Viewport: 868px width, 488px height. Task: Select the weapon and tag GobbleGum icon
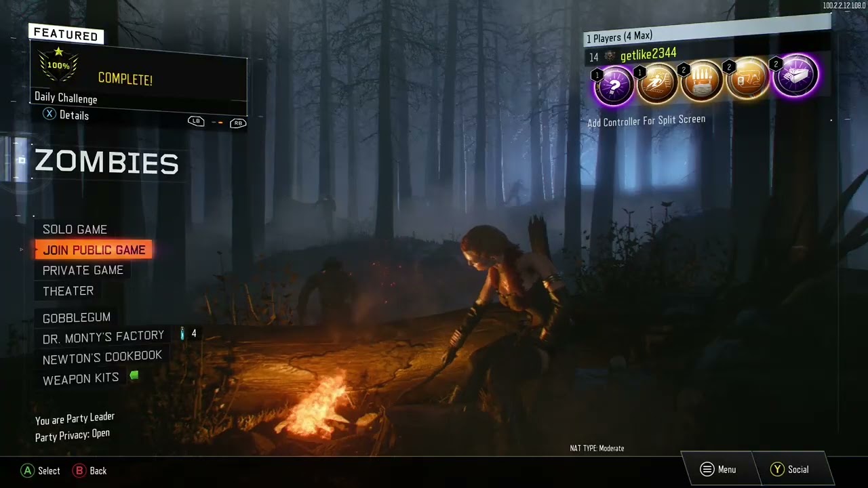point(747,78)
